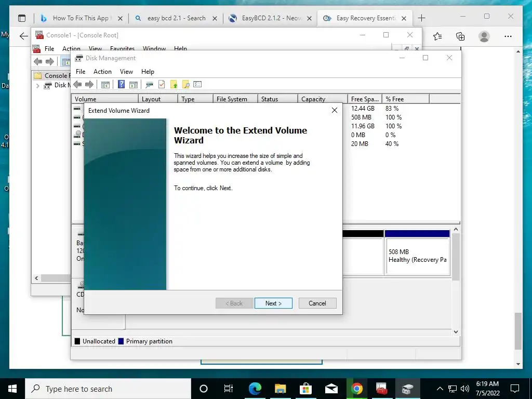Select the 20 MB free space cell

(360, 144)
